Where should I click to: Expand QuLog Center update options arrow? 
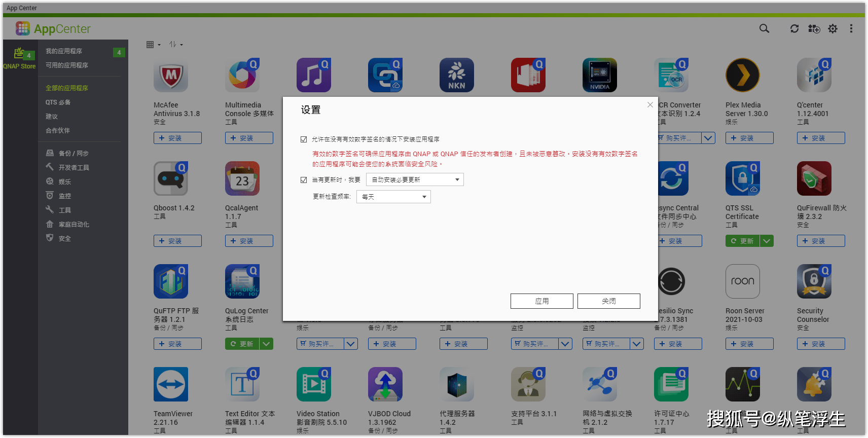[266, 344]
